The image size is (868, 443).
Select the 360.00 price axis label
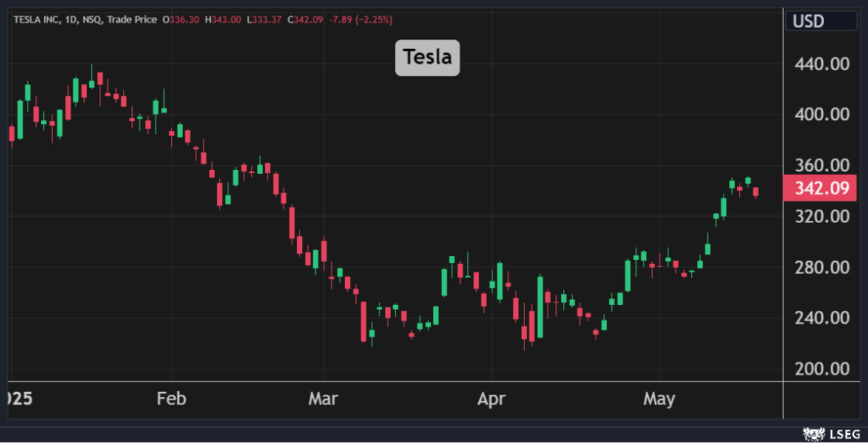822,165
